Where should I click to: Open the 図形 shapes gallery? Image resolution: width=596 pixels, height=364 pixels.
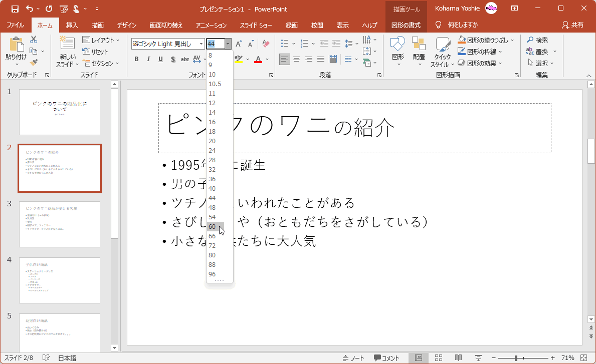398,52
